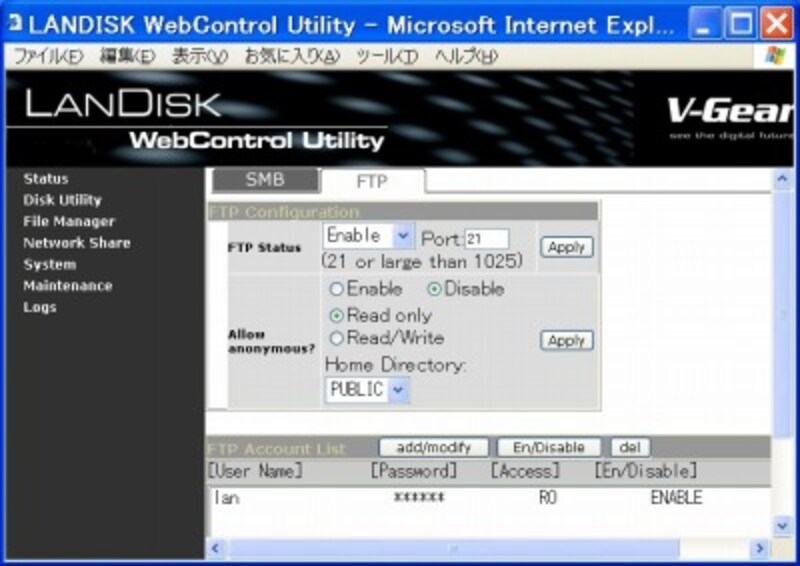Image resolution: width=800 pixels, height=566 pixels.
Task: Close the Internet Explorer window
Action: [776, 23]
